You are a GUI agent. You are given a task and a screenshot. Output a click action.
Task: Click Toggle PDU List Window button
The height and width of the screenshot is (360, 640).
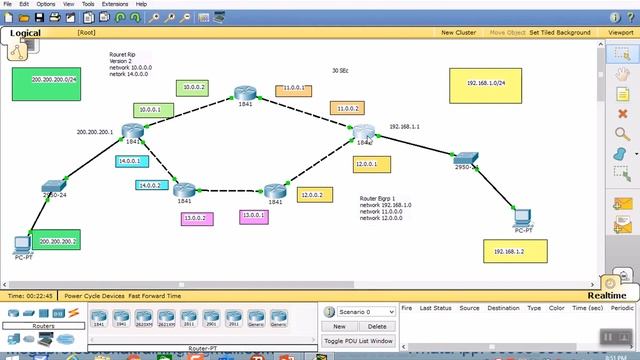358,341
